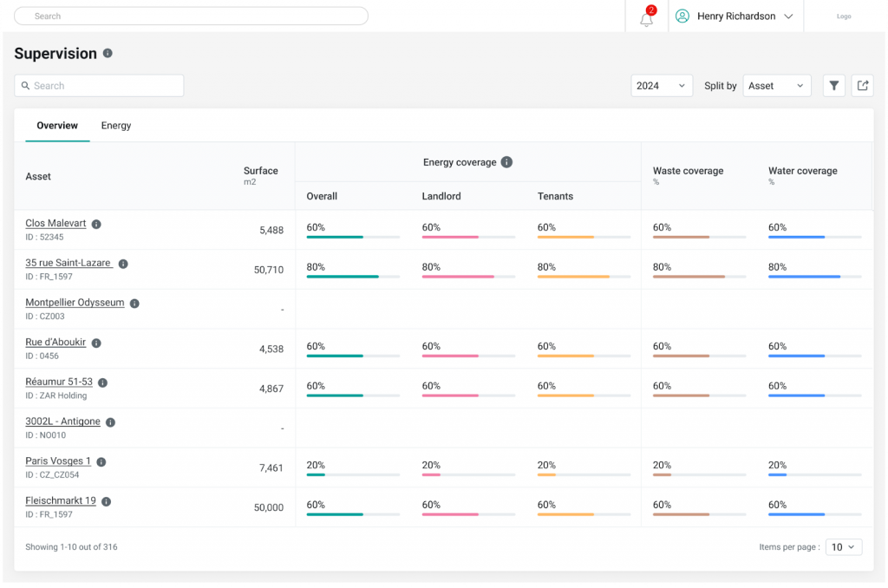Switch to the Energy tab
The height and width of the screenshot is (588, 888).
pos(116,126)
